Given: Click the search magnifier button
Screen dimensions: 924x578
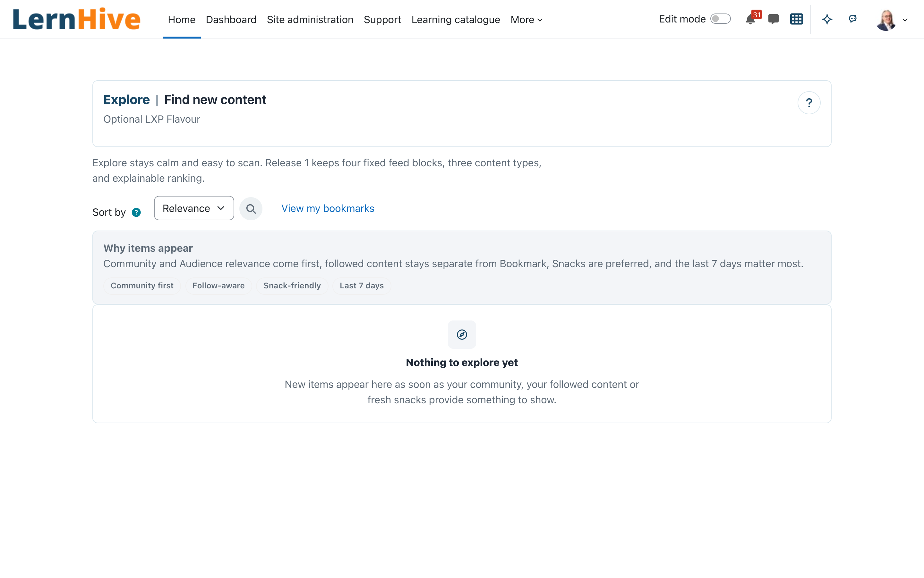Looking at the screenshot, I should pos(251,209).
